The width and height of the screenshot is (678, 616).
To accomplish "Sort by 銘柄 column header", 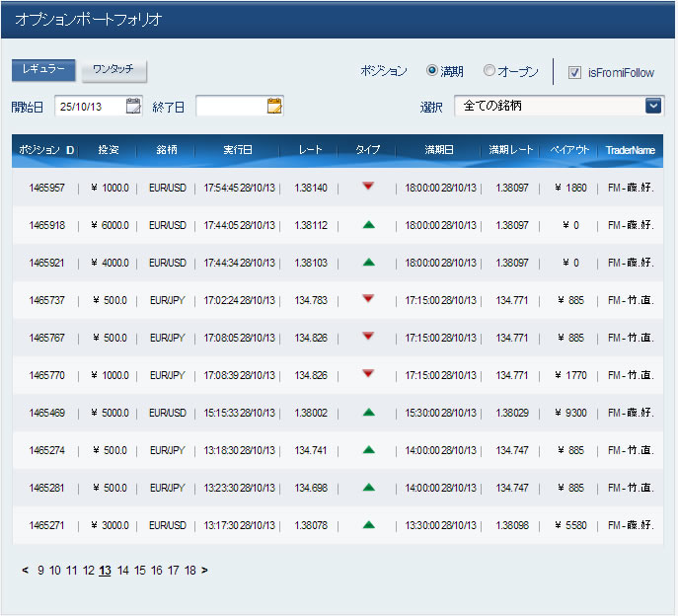I will (167, 150).
